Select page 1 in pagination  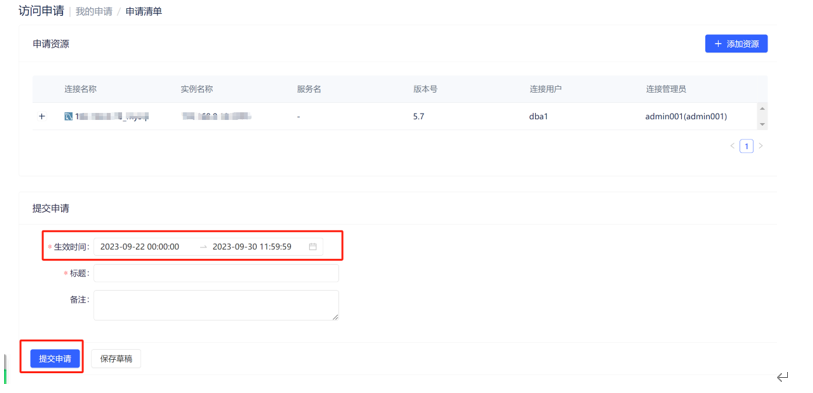click(x=747, y=146)
